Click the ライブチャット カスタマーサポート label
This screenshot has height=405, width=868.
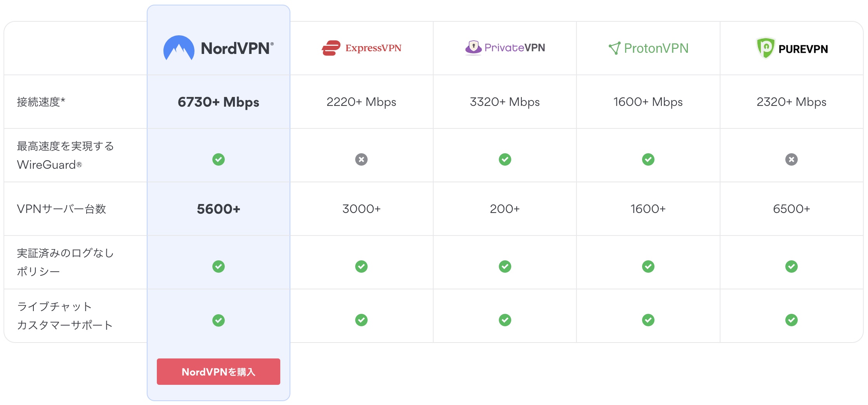65,316
